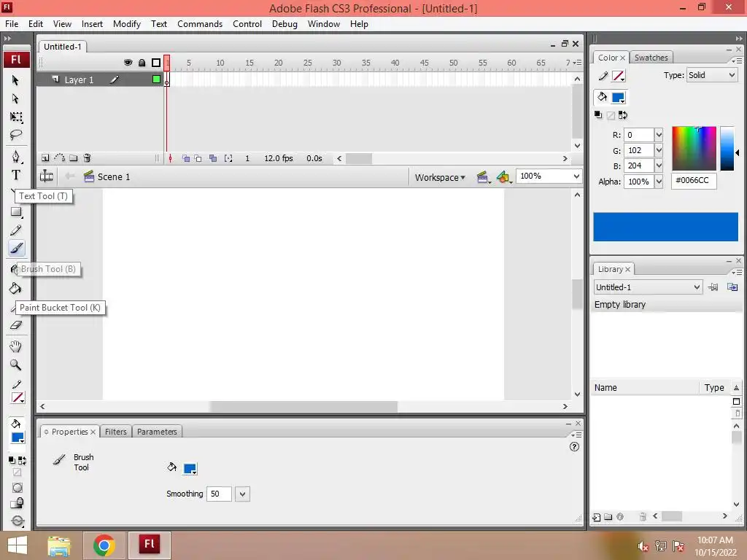Open the Modify menu
The width and height of the screenshot is (747, 560).
[x=127, y=24]
